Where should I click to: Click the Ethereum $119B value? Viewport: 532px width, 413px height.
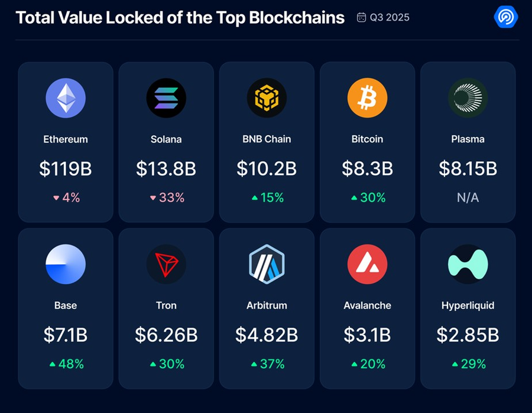coord(66,168)
